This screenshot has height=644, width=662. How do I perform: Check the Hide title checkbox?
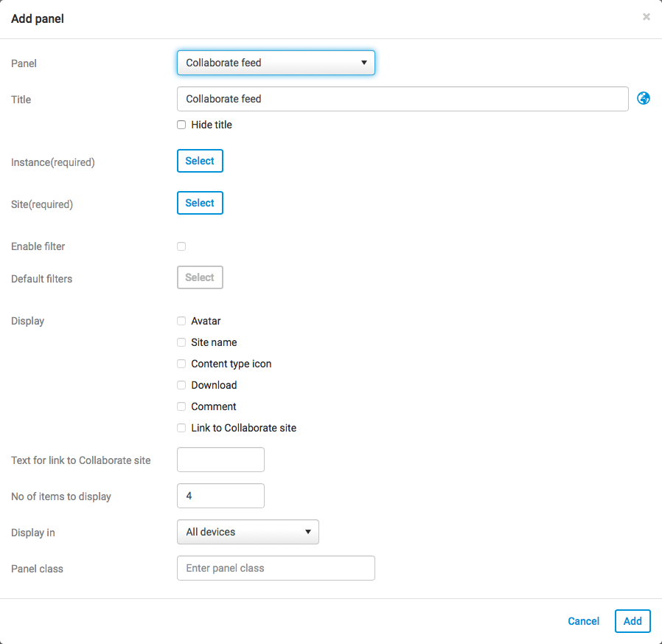tap(181, 125)
